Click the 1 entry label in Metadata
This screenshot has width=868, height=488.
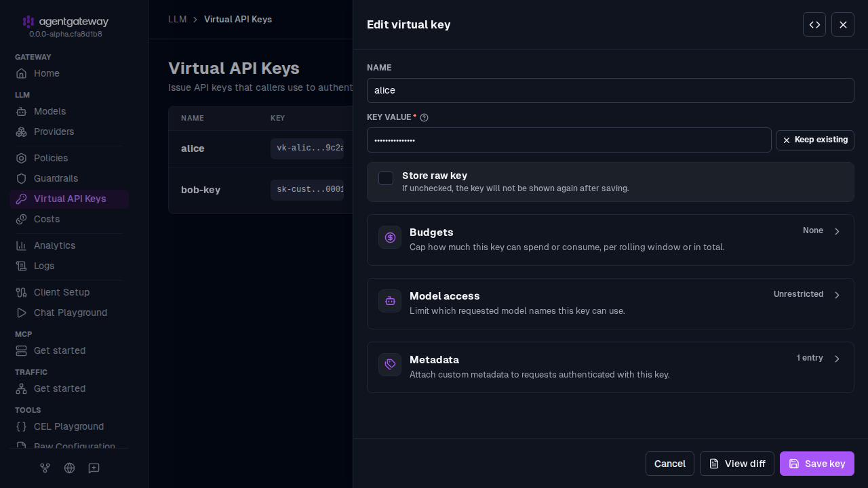click(x=810, y=358)
